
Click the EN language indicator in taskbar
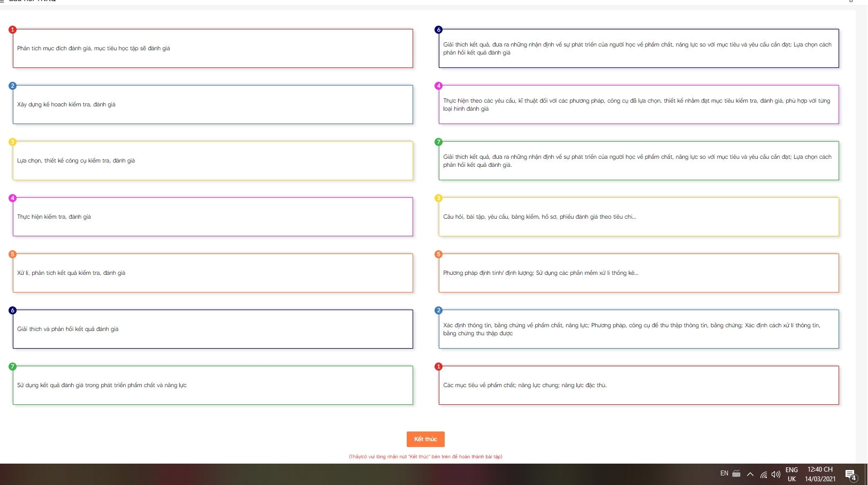pos(724,474)
